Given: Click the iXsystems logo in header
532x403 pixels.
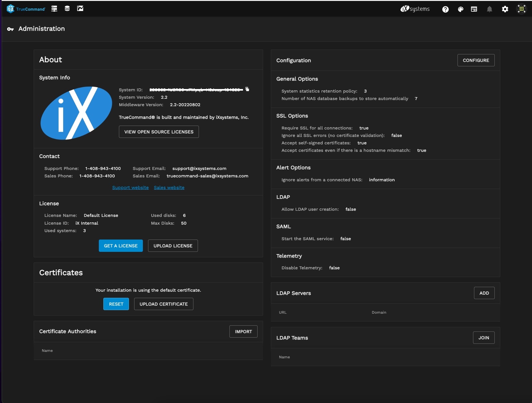Looking at the screenshot, I should point(415,9).
